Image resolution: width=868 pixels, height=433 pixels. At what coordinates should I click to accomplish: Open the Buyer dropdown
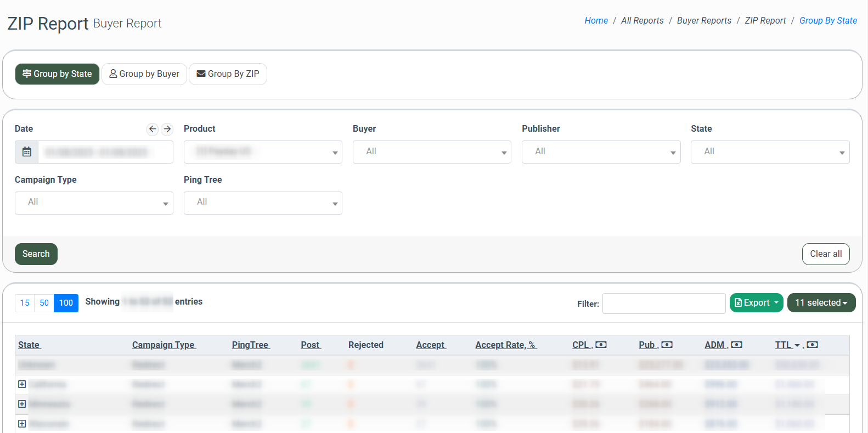432,152
